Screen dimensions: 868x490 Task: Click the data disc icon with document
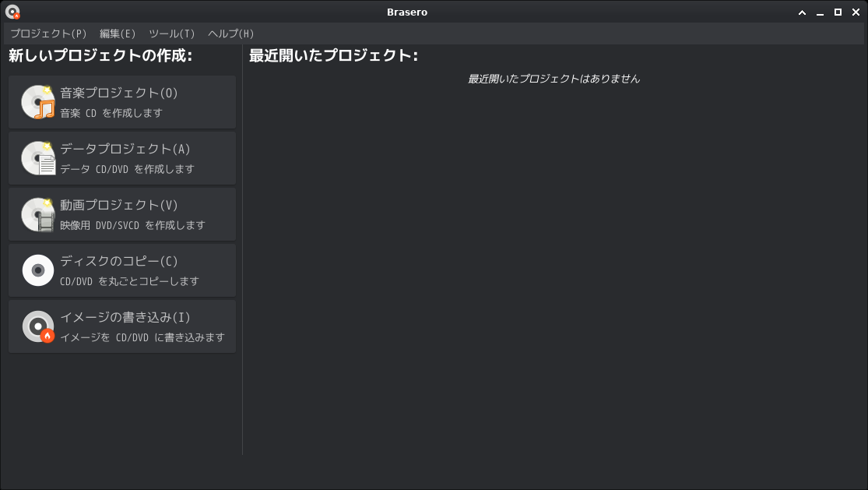tap(38, 158)
